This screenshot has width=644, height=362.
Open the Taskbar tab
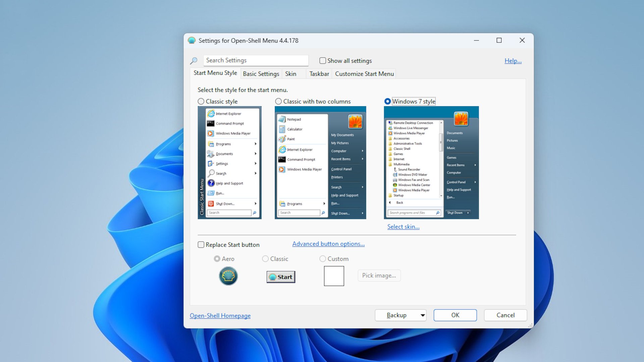point(318,74)
